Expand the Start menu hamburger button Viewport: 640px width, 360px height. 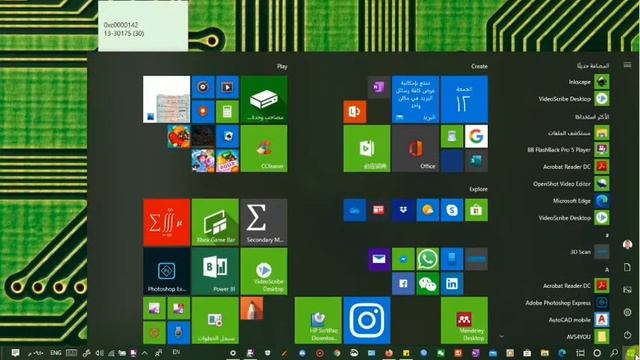628,65
